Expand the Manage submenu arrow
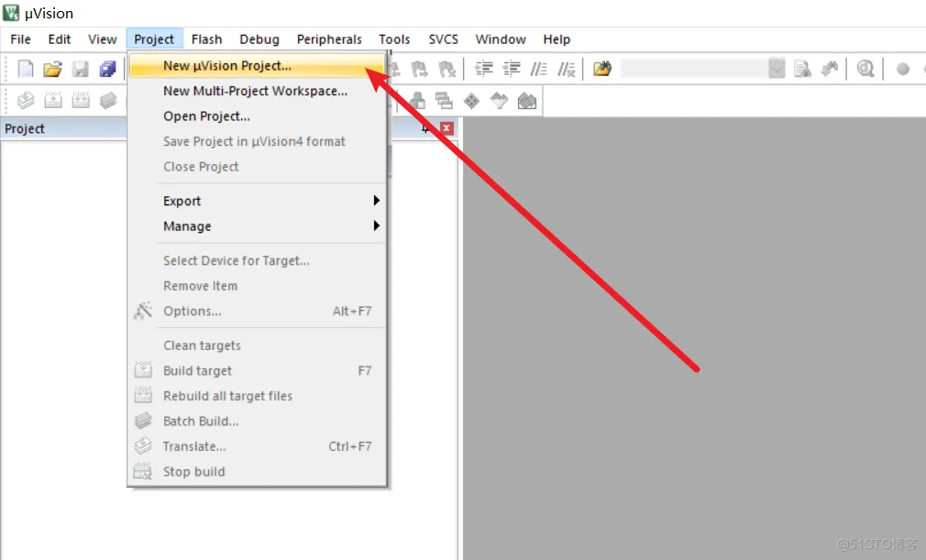 point(376,226)
